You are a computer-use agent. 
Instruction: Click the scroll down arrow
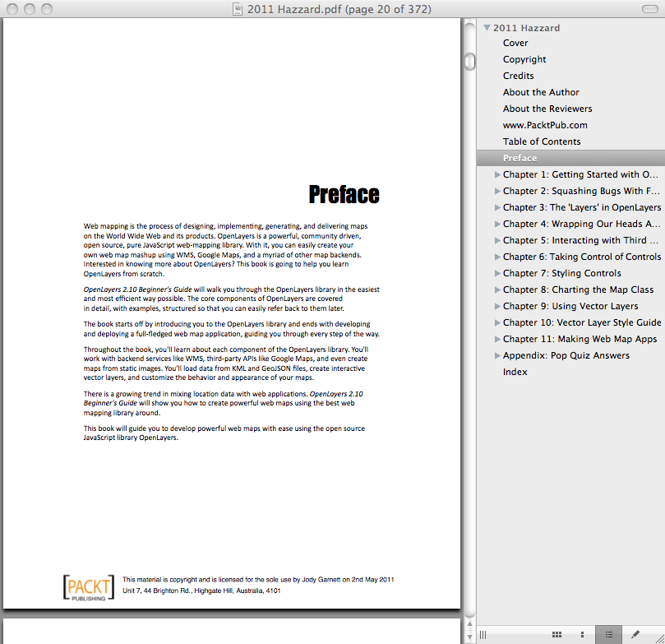click(469, 637)
